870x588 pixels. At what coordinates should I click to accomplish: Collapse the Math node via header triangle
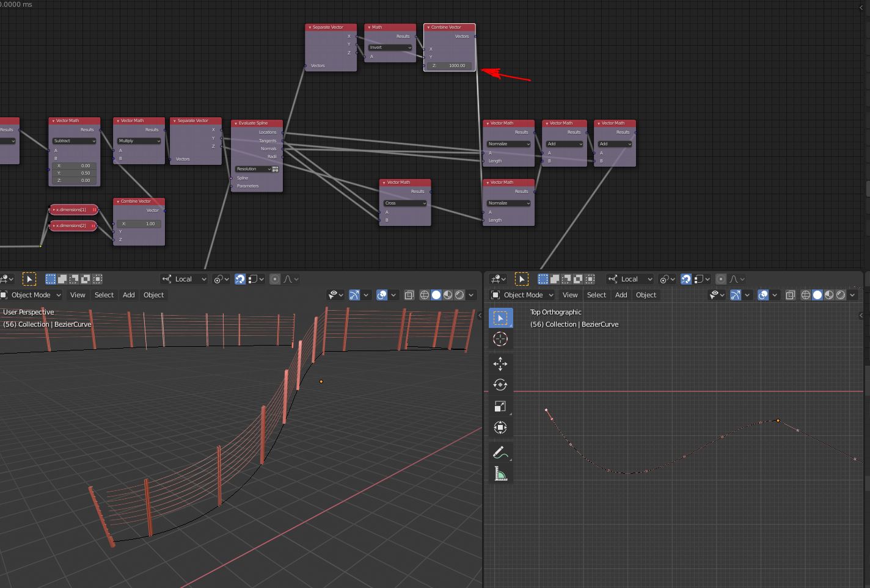(x=369, y=27)
